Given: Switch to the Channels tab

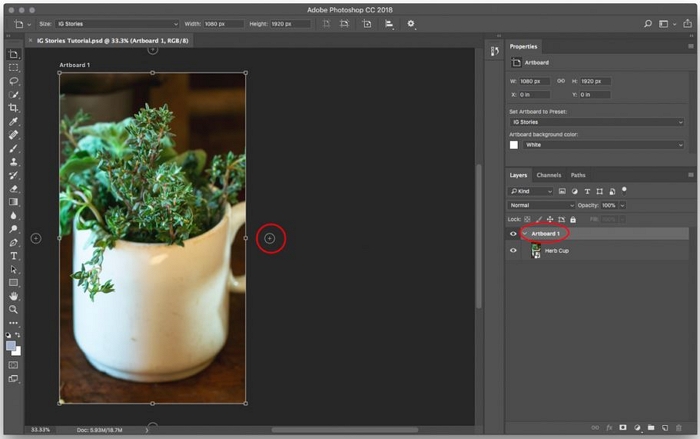Looking at the screenshot, I should point(549,175).
